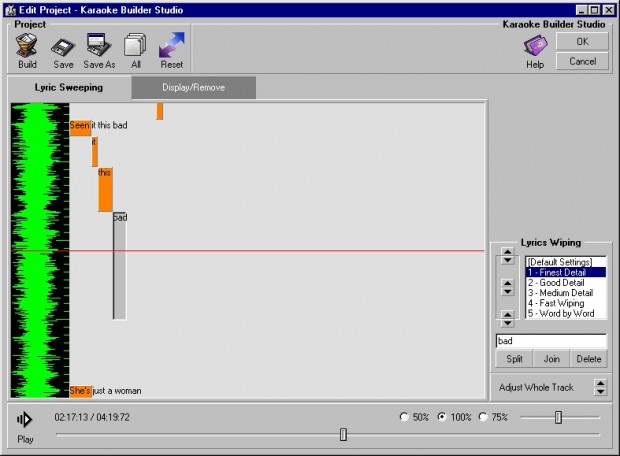Select the orange 'it' lyric block
The image size is (620, 456).
click(95, 151)
